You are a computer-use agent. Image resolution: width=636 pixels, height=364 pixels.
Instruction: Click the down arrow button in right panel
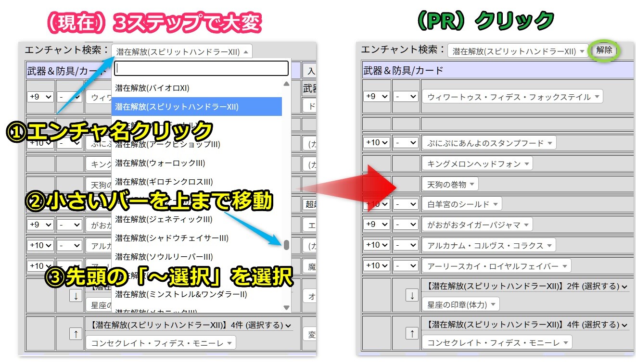coord(412,295)
